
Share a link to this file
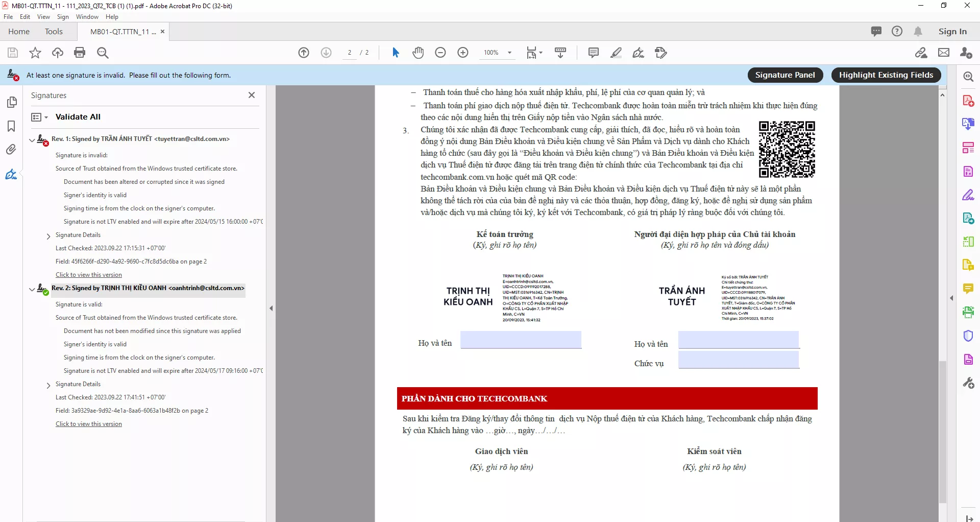[x=921, y=53]
